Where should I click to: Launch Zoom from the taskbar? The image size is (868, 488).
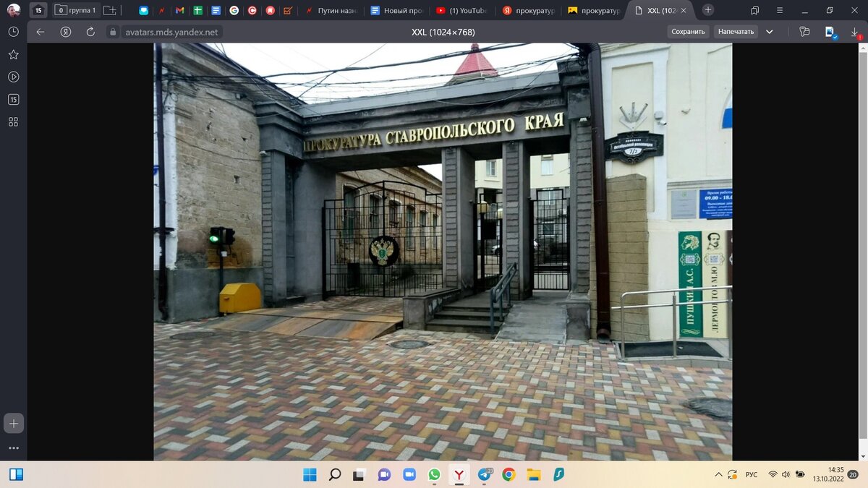click(x=409, y=474)
